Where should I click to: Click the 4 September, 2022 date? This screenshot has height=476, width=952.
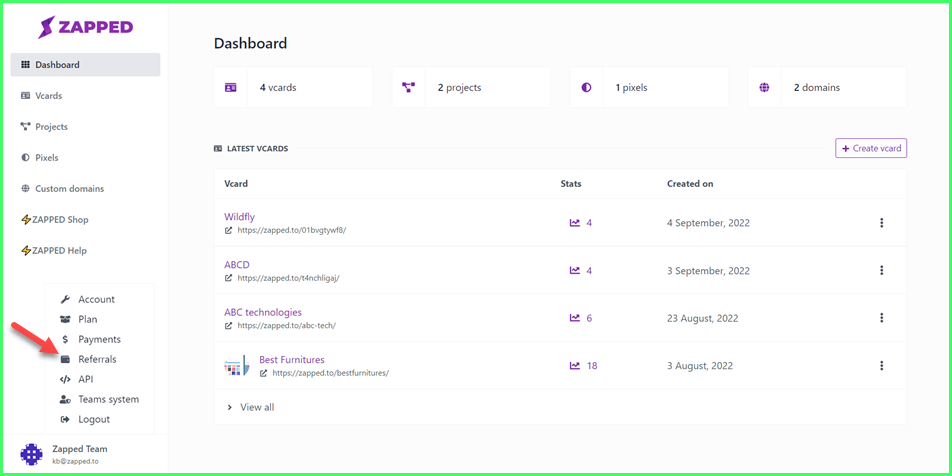point(709,223)
